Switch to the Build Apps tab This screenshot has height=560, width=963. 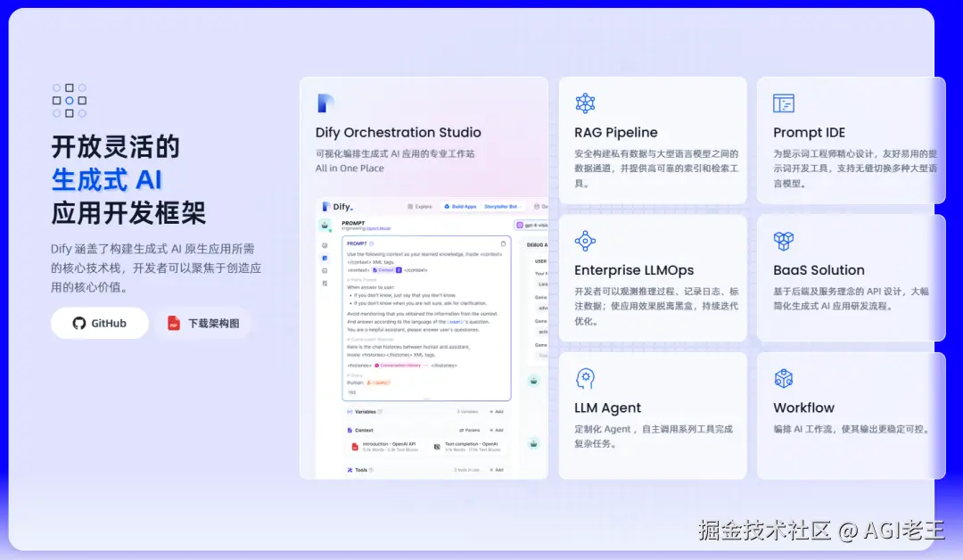pos(461,207)
